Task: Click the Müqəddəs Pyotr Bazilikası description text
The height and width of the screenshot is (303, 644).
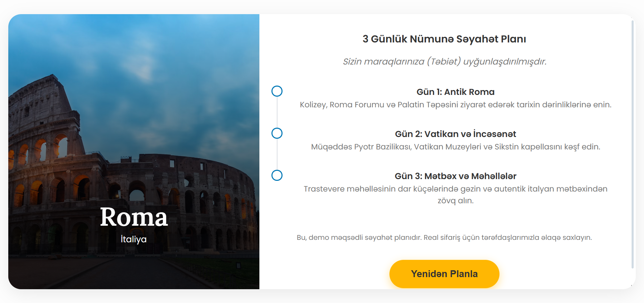Action: coord(455,147)
